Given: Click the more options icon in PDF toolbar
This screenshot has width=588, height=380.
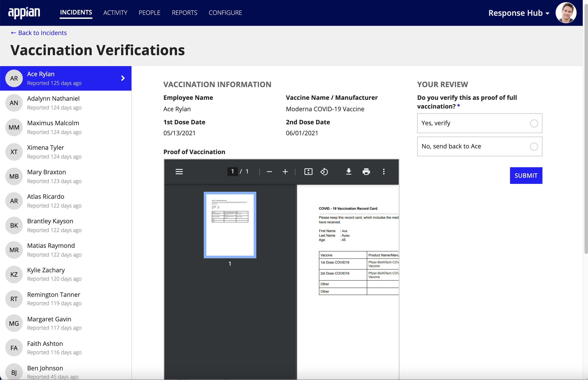Looking at the screenshot, I should [384, 172].
